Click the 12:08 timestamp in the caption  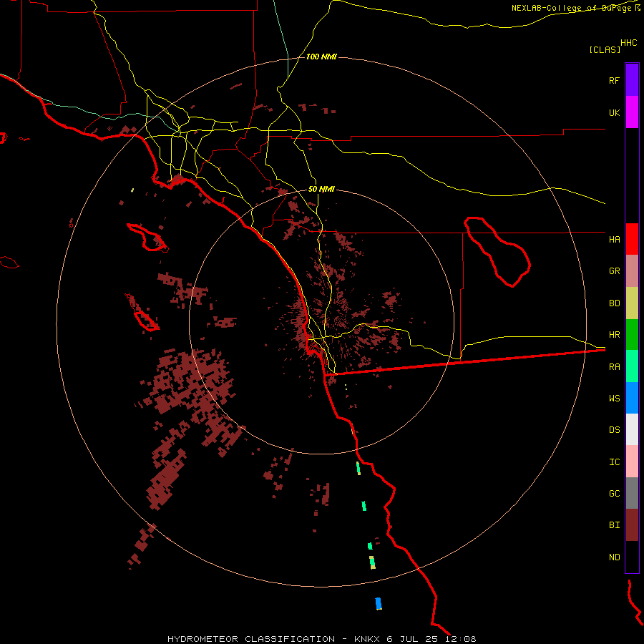(x=462, y=639)
